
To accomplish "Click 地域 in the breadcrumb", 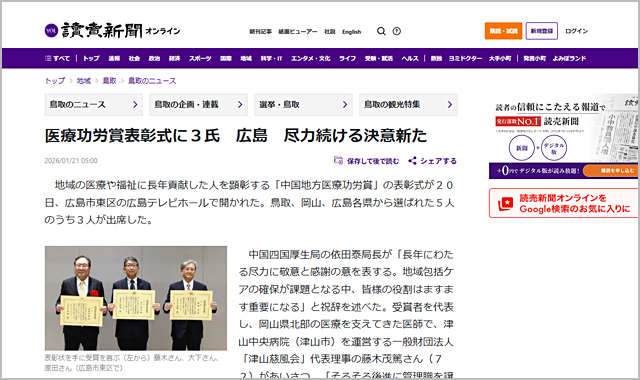I will pyautogui.click(x=84, y=81).
